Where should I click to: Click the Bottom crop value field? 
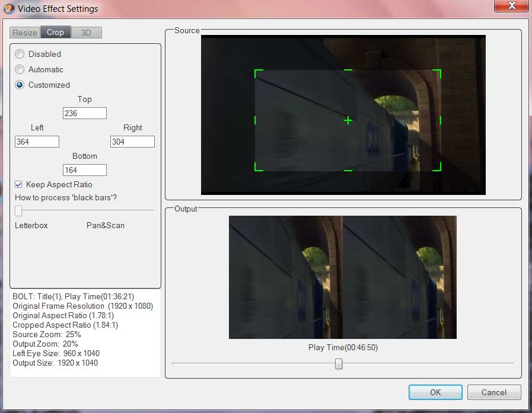[85, 170]
